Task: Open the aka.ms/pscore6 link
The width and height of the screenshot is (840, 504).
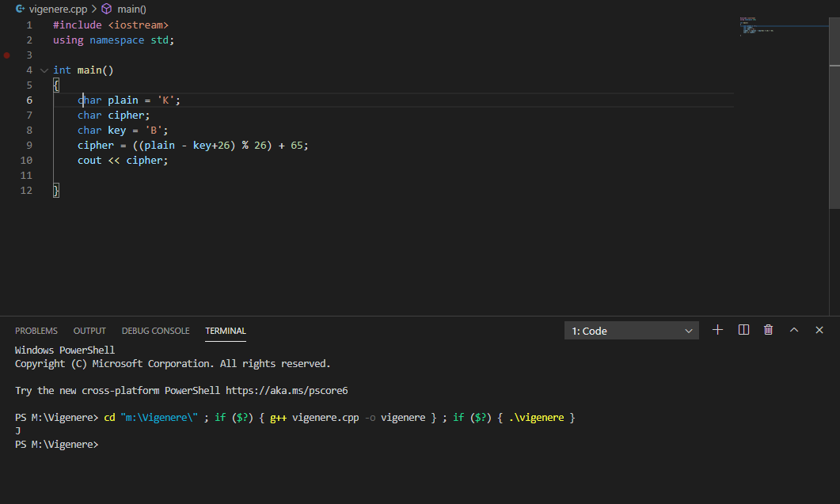Action: (x=287, y=390)
